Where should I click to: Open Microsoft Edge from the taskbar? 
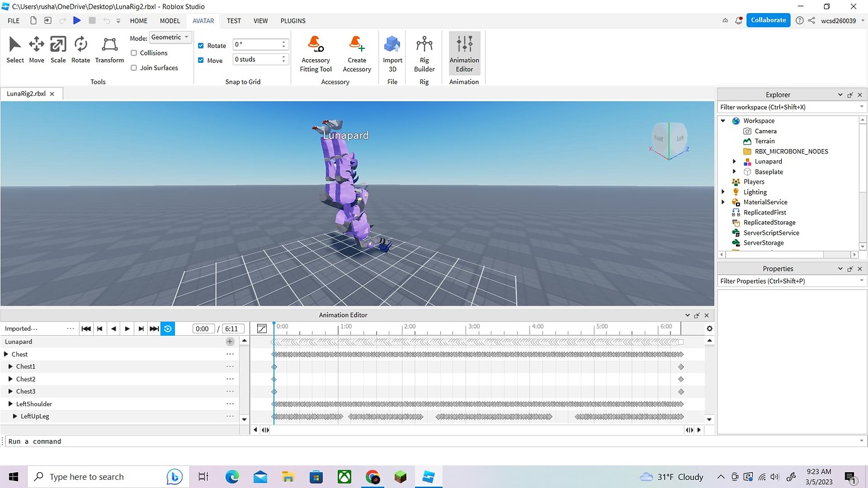coord(232,477)
